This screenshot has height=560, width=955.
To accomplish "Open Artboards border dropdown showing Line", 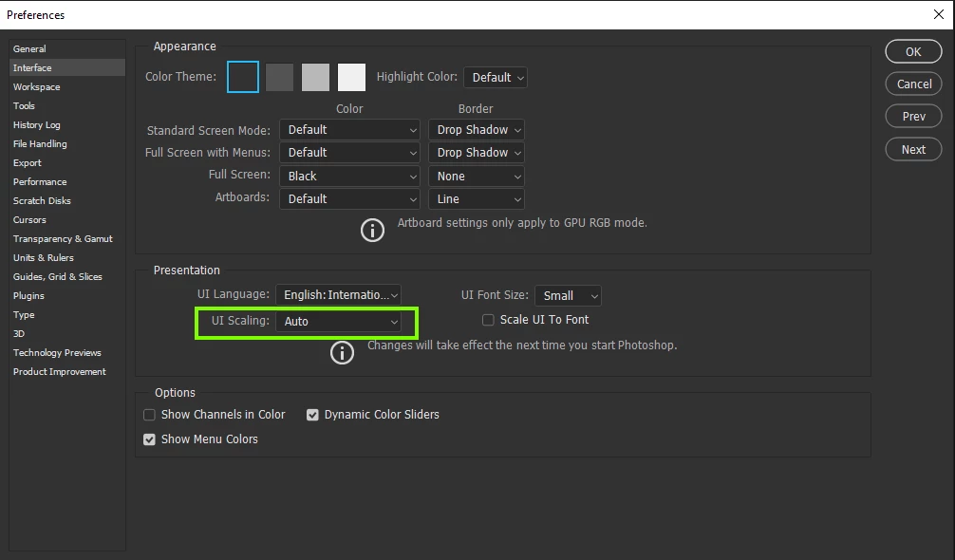I will (477, 199).
